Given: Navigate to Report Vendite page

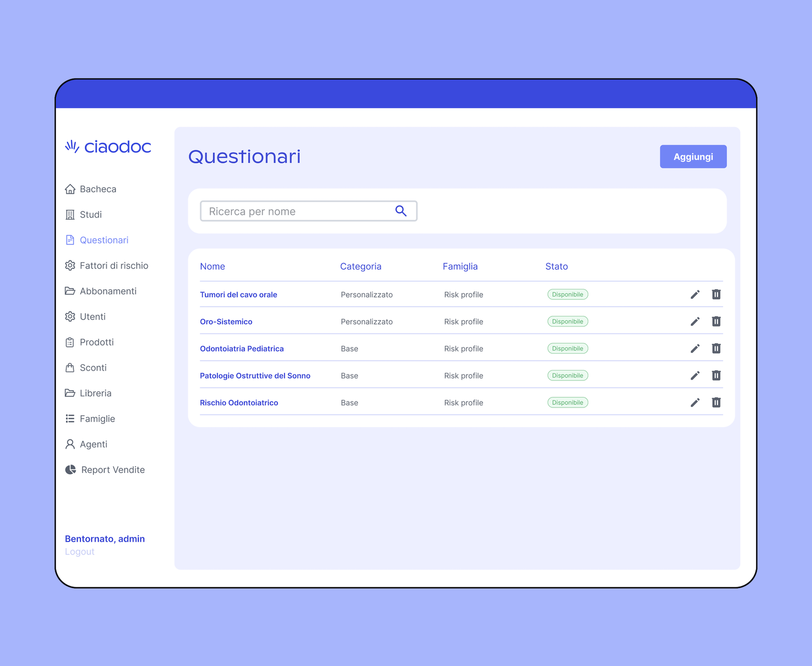Looking at the screenshot, I should click(113, 470).
